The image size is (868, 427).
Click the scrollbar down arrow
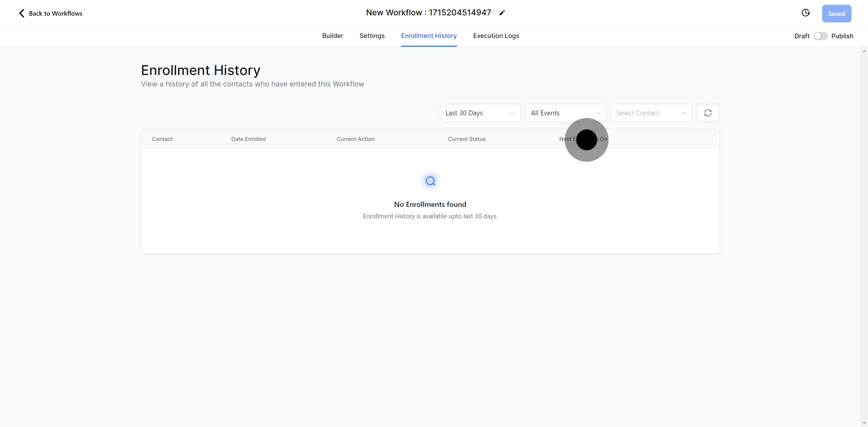[x=864, y=423]
